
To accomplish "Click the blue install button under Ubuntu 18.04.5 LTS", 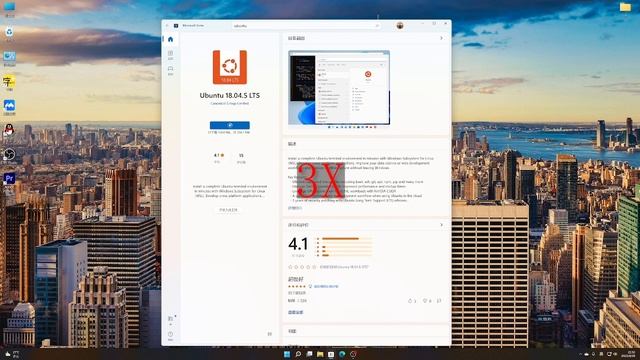I will tap(230, 125).
